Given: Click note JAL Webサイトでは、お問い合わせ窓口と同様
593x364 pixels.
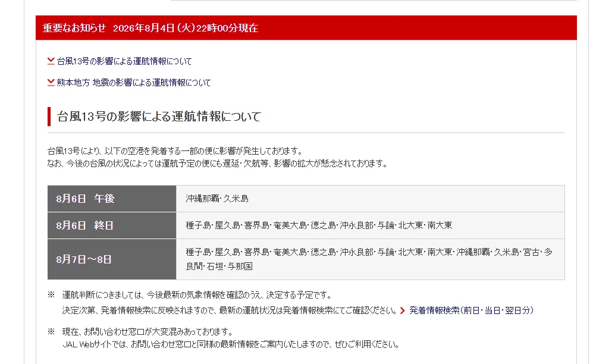Looking at the screenshot, I should click(231, 344).
